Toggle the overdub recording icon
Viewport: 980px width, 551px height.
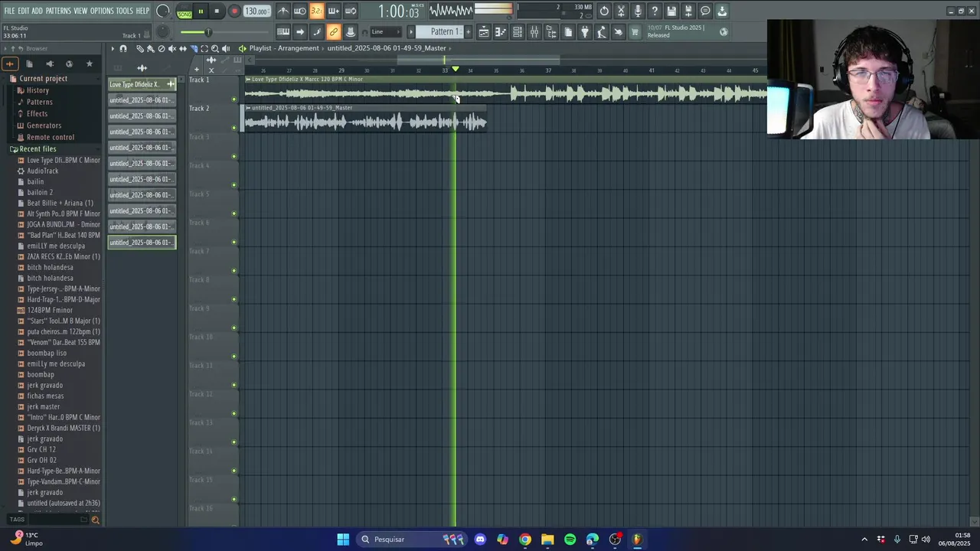pyautogui.click(x=334, y=11)
